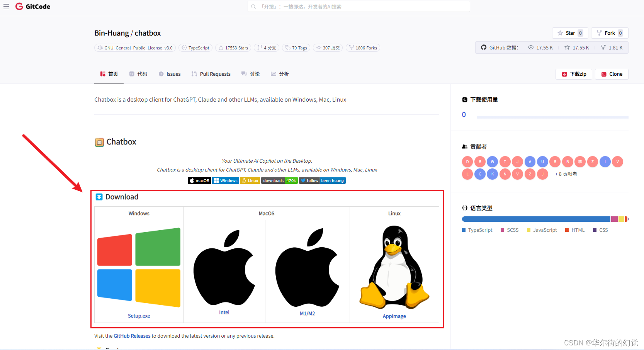Fork the repository with the Fork button
Viewport: 644px width, 350px height.
coord(609,33)
